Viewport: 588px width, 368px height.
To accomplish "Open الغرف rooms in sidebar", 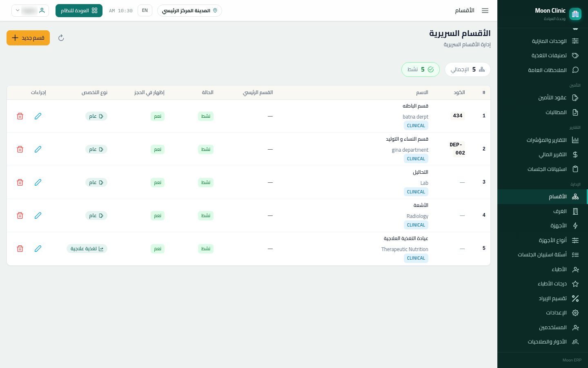I will (x=542, y=211).
